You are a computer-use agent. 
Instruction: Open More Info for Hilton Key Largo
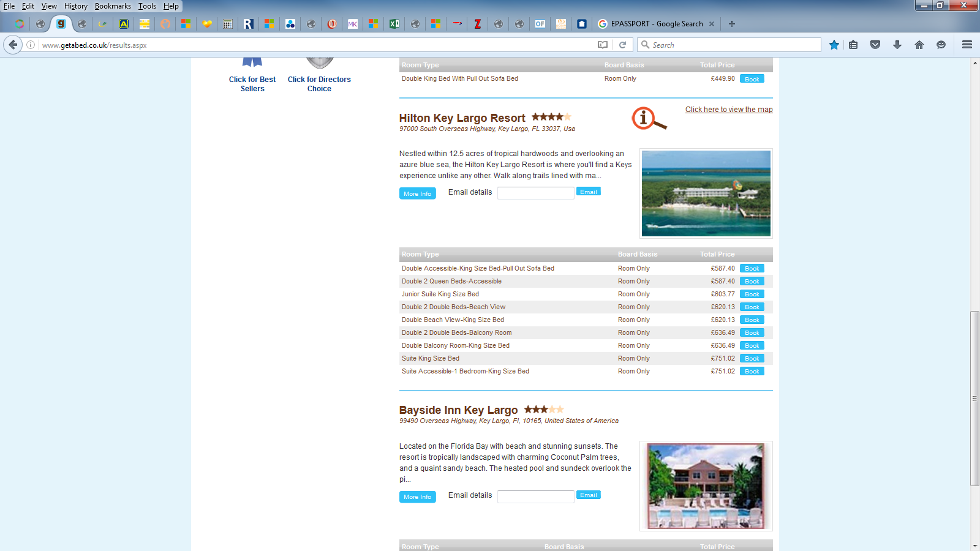(x=418, y=193)
